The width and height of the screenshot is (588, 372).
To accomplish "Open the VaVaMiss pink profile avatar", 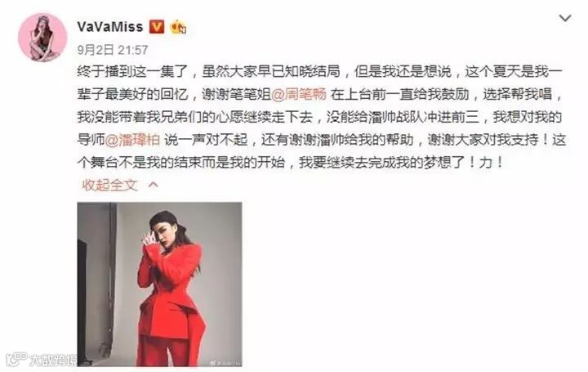I will pos(42,38).
